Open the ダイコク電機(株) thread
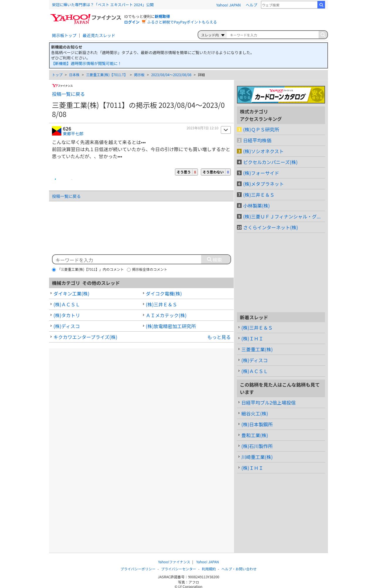 [164, 294]
